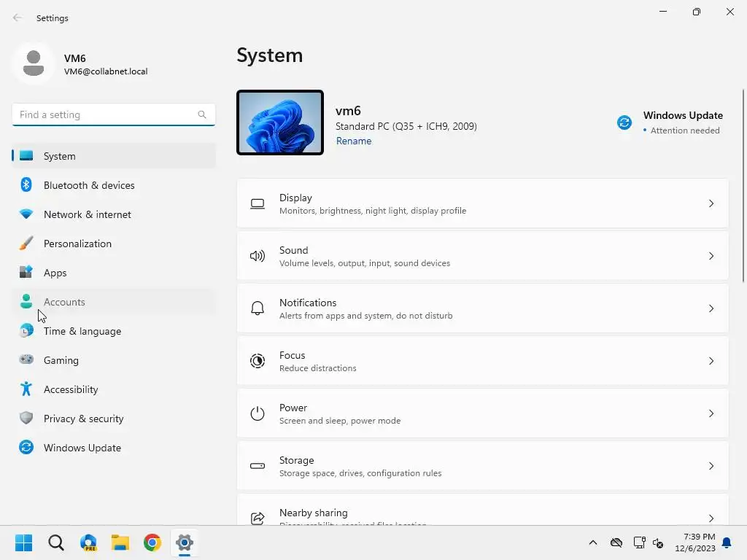Click the clock showing 7:39 PM
Image resolution: width=747 pixels, height=560 pixels.
pos(699,537)
